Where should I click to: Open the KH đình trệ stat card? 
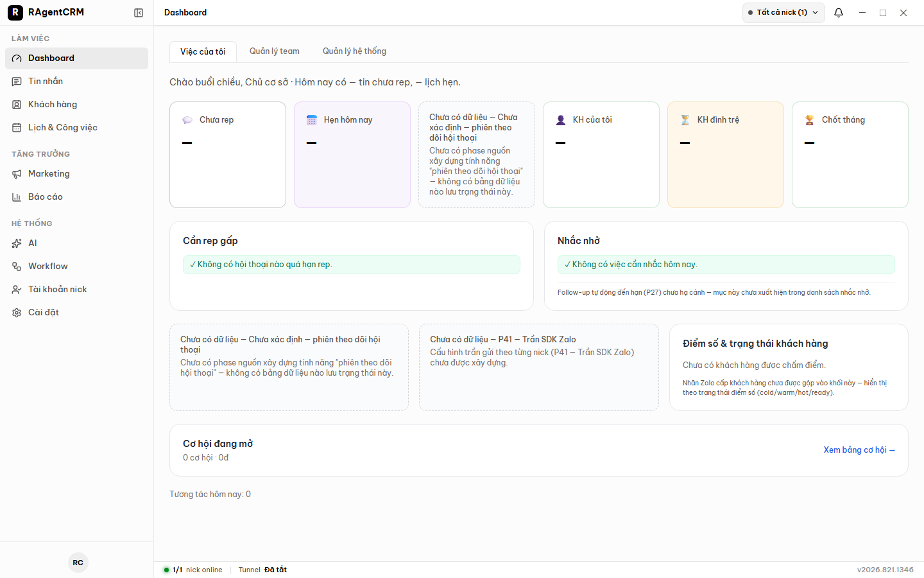pyautogui.click(x=726, y=155)
